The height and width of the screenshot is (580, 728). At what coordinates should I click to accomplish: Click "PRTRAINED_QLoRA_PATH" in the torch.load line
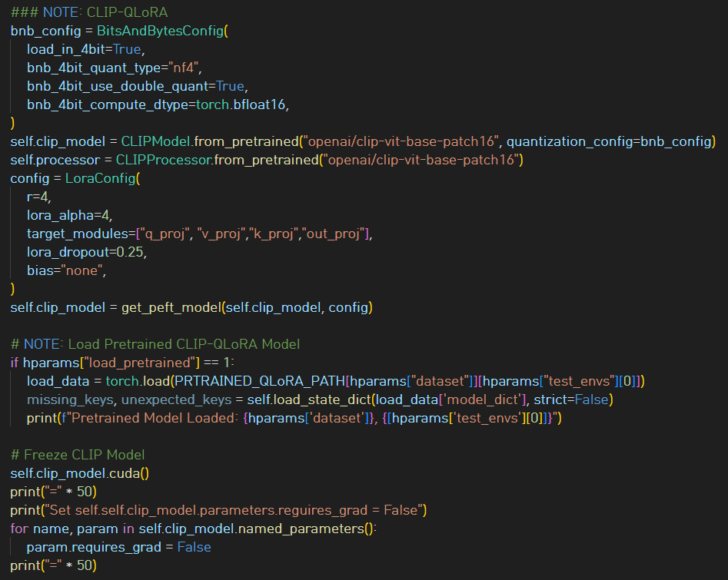pos(260,381)
